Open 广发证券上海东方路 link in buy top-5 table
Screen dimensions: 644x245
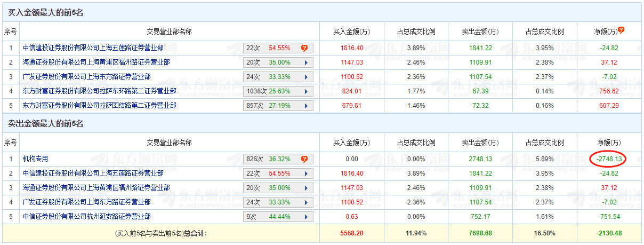pyautogui.click(x=87, y=77)
